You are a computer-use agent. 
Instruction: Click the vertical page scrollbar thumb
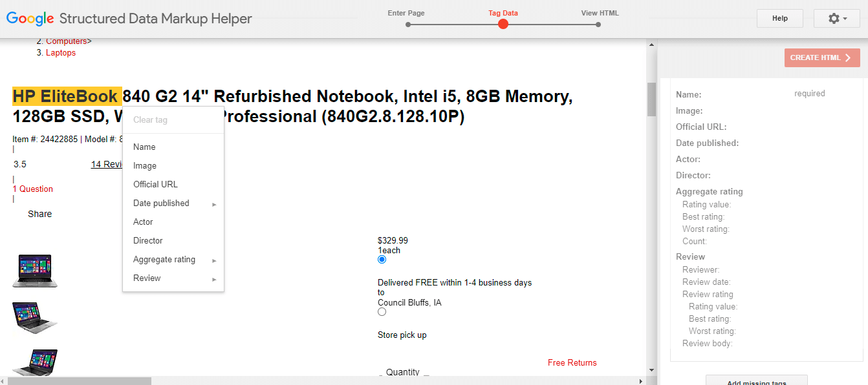pyautogui.click(x=652, y=99)
